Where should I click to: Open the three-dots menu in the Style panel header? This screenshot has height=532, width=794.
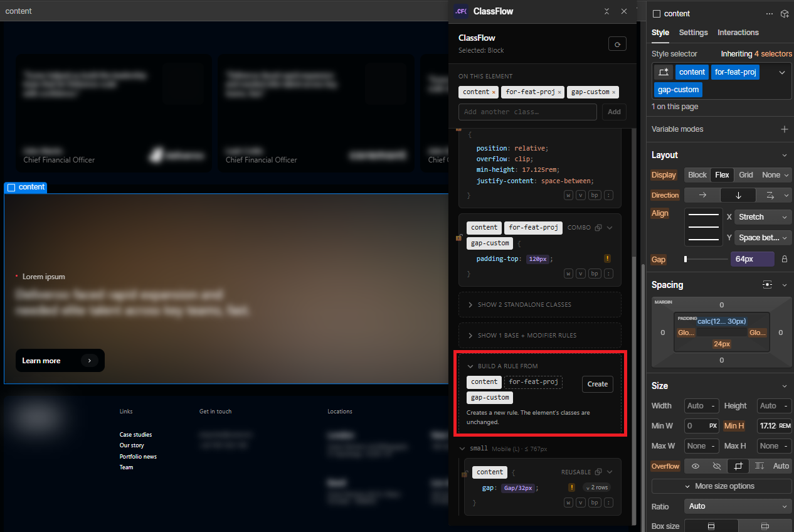click(x=770, y=14)
